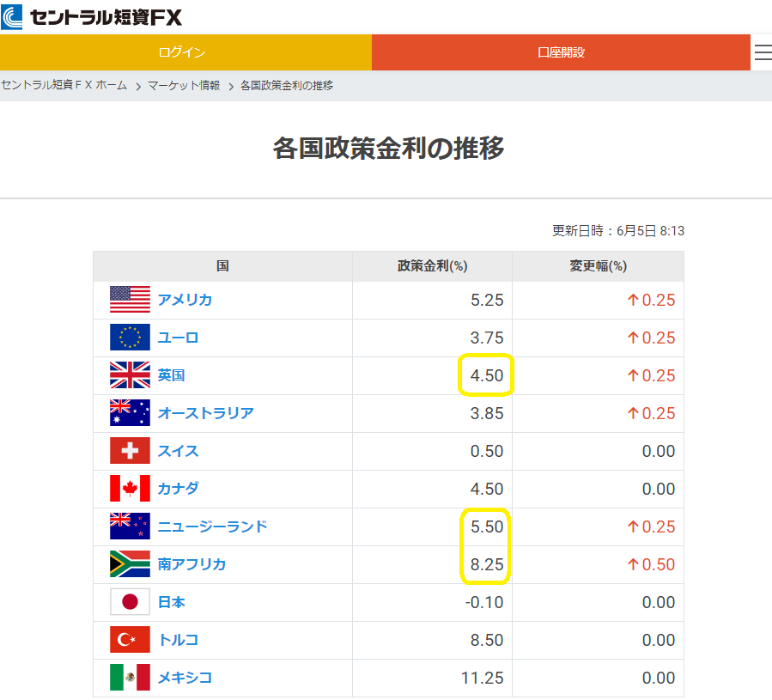Viewport: 772px width, 700px height.
Task: Click Turkey's policy rate 8.50
Action: [x=487, y=639]
